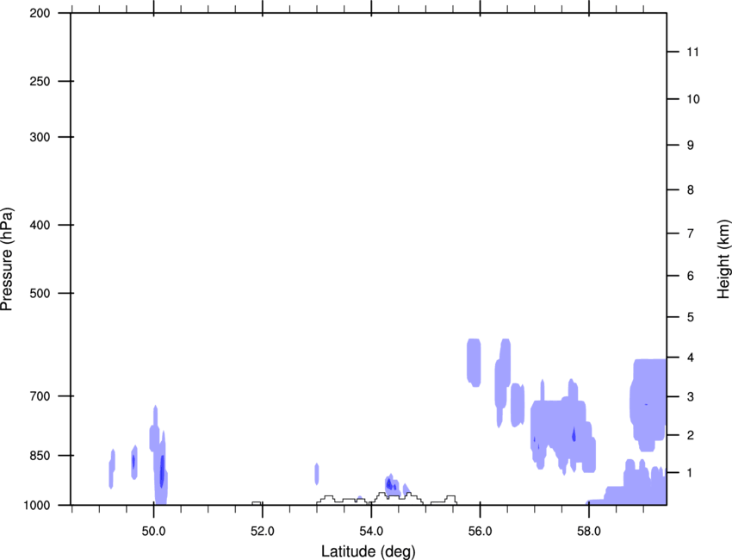
Task: Pick the 1 km height label
Action: point(691,473)
